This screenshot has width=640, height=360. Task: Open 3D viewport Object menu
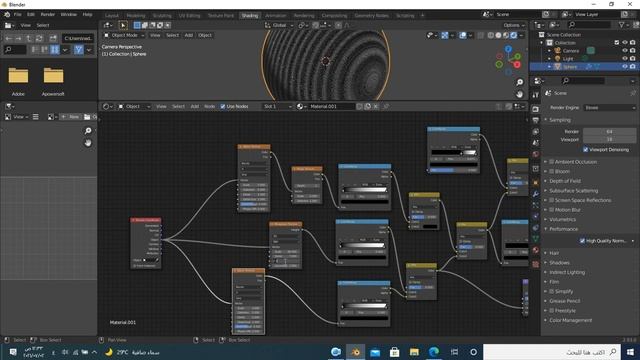[x=205, y=36]
